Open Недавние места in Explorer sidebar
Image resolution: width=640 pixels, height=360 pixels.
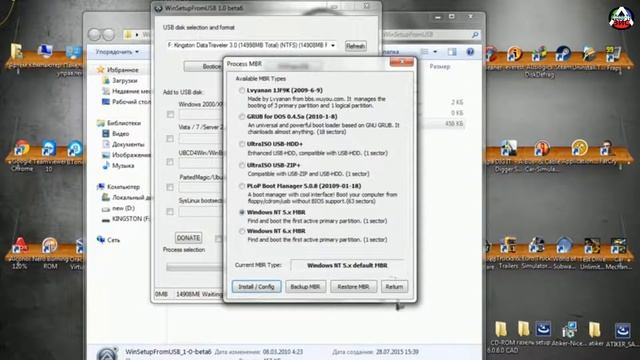(x=127, y=91)
